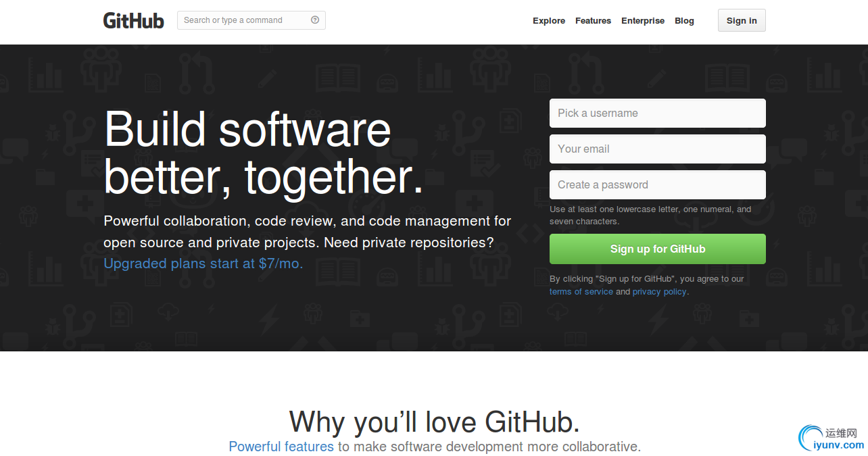The image size is (868, 456).
Task: Go to the Enterprise page
Action: [643, 21]
